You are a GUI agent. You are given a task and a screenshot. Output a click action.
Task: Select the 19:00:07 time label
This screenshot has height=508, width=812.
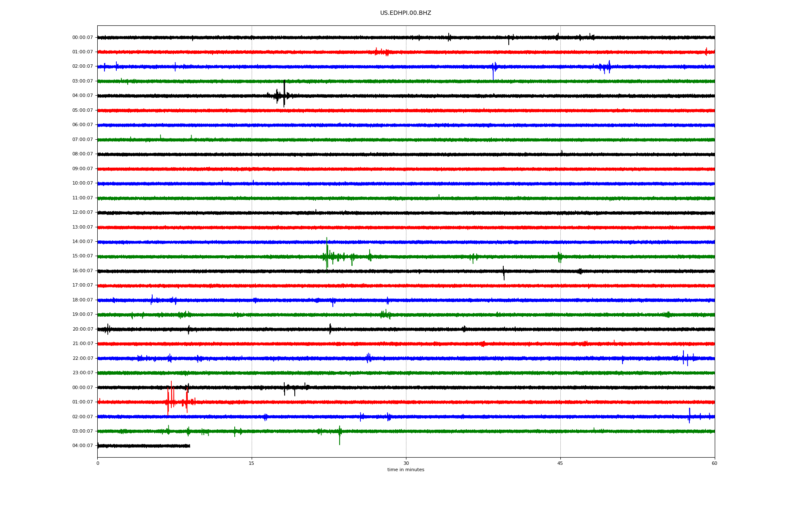point(82,315)
